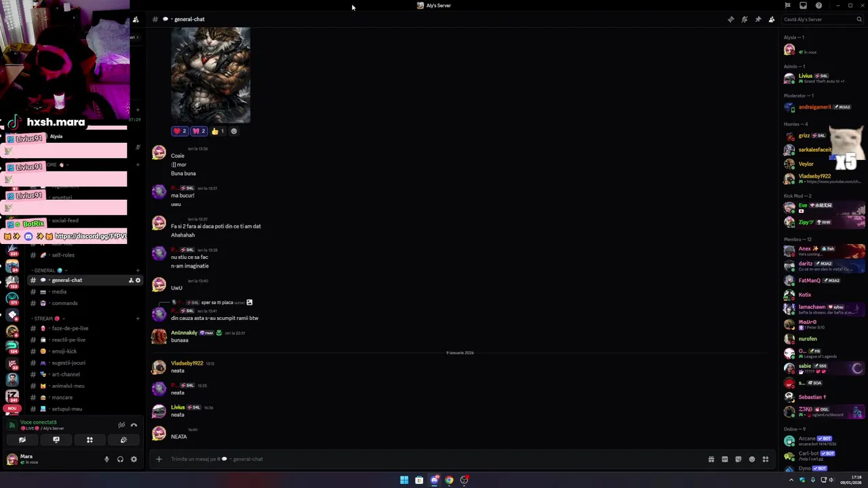Hide the member list panel

(772, 19)
